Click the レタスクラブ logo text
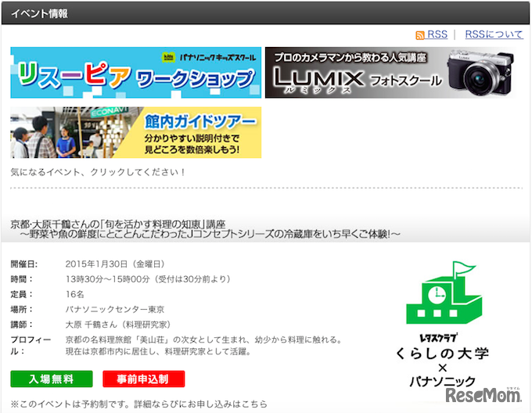 coord(438,337)
